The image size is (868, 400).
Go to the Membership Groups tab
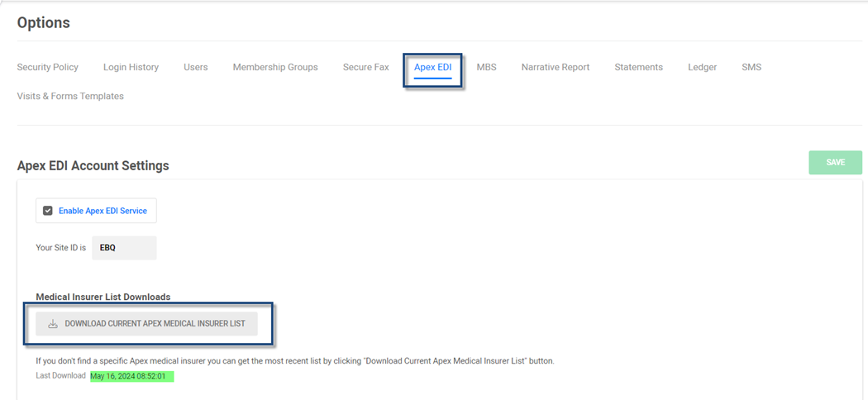pyautogui.click(x=275, y=67)
